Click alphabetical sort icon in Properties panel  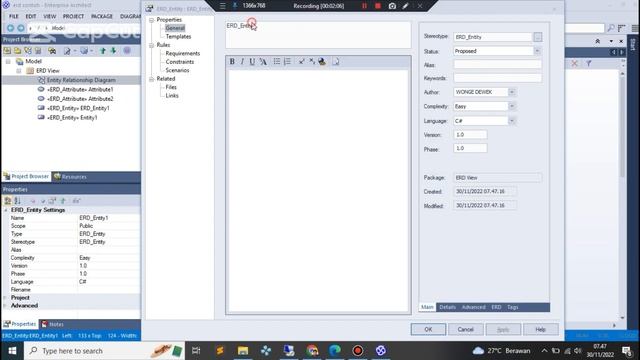tap(18, 201)
